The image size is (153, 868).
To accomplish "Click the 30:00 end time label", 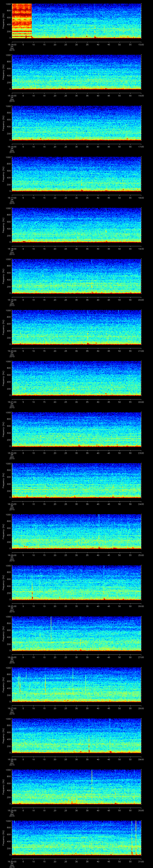I will pos(141,810).
